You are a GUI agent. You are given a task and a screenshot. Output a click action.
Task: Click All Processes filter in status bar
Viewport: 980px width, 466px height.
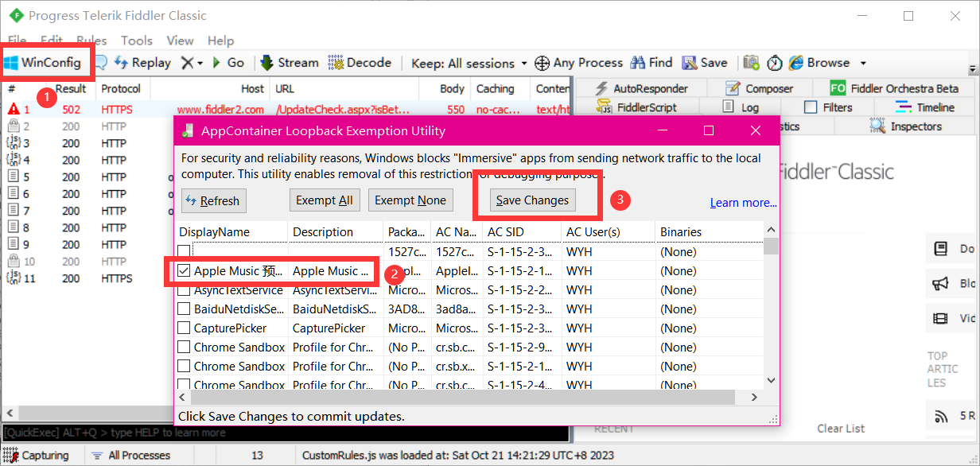[131, 456]
